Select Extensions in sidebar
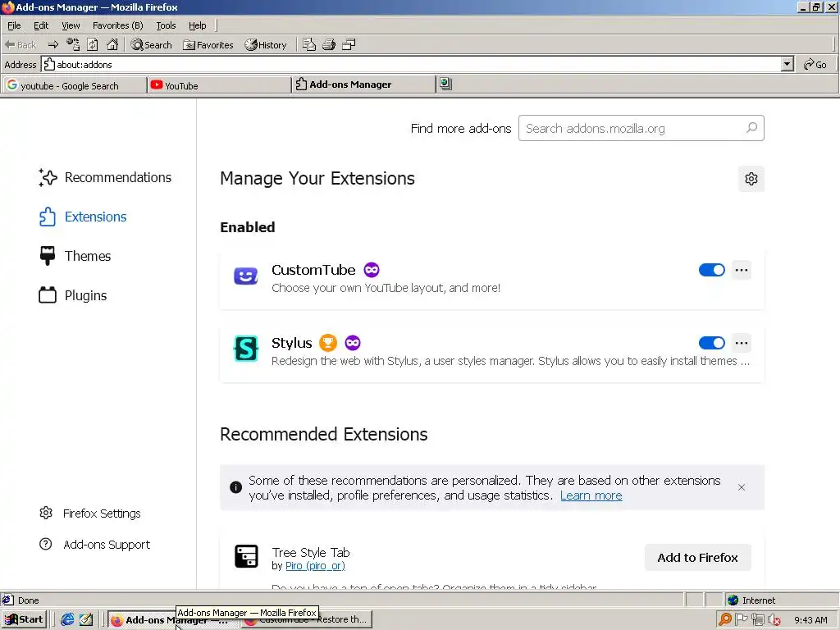Screen dimensions: 840x630 point(83,217)
